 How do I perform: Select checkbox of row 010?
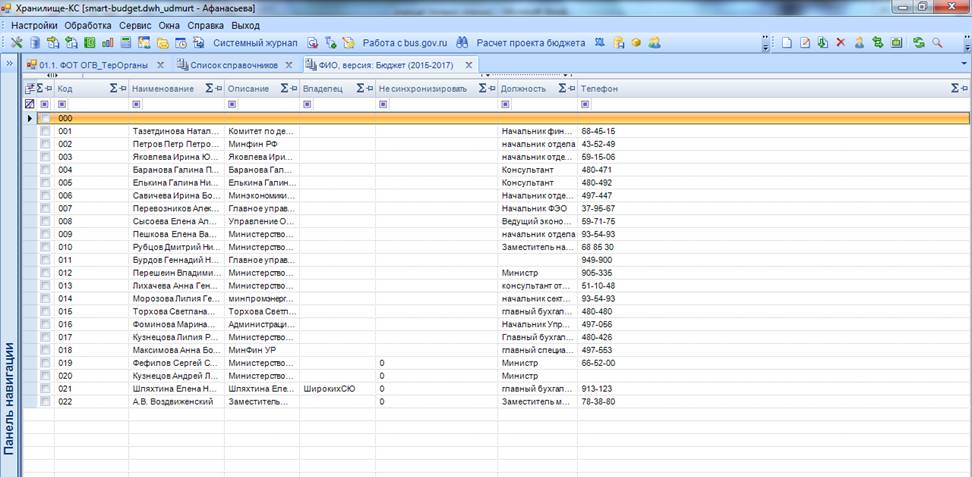click(45, 246)
